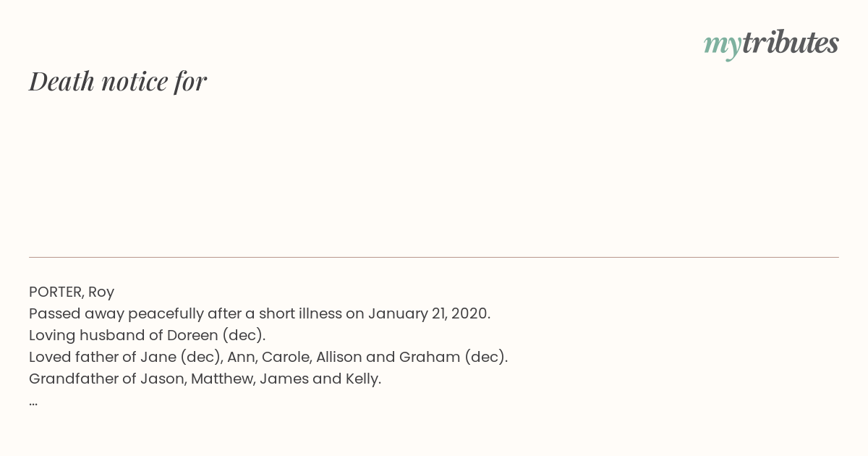Click the date "January 21, 2020"
Image resolution: width=868 pixels, height=456 pixels.
pyautogui.click(x=427, y=314)
